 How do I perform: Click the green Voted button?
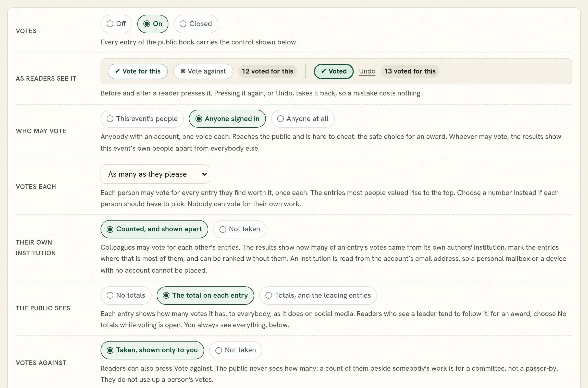334,71
